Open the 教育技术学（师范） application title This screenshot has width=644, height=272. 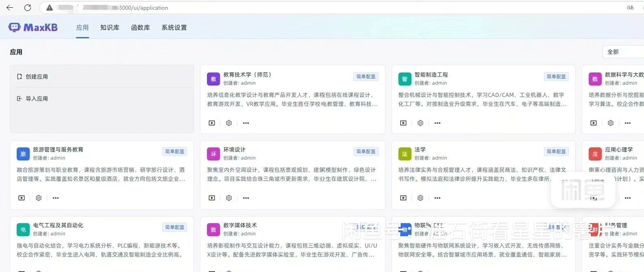pyautogui.click(x=247, y=75)
